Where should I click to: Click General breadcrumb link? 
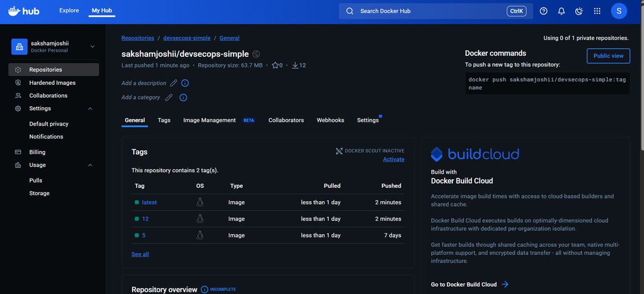click(x=229, y=38)
